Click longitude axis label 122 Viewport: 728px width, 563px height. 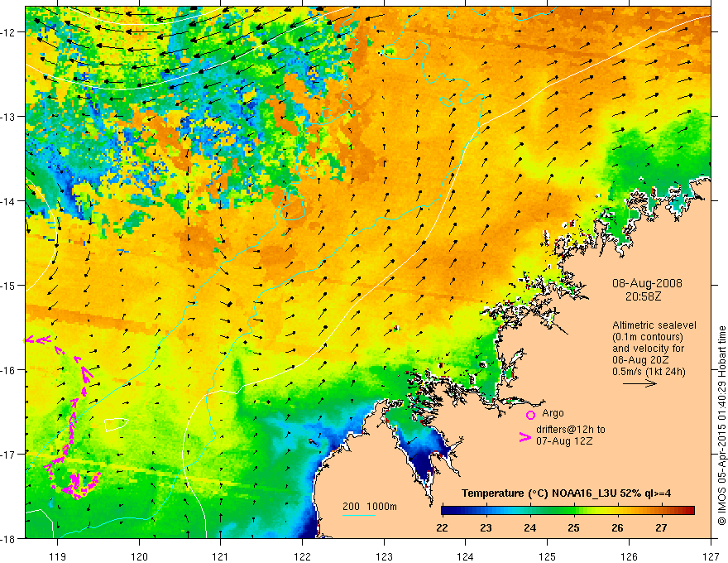(x=302, y=556)
